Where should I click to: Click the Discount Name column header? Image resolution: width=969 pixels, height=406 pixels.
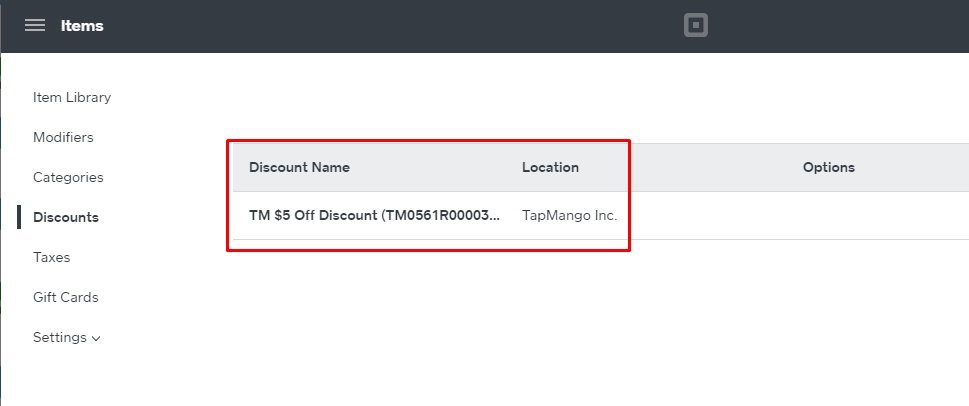click(x=299, y=167)
